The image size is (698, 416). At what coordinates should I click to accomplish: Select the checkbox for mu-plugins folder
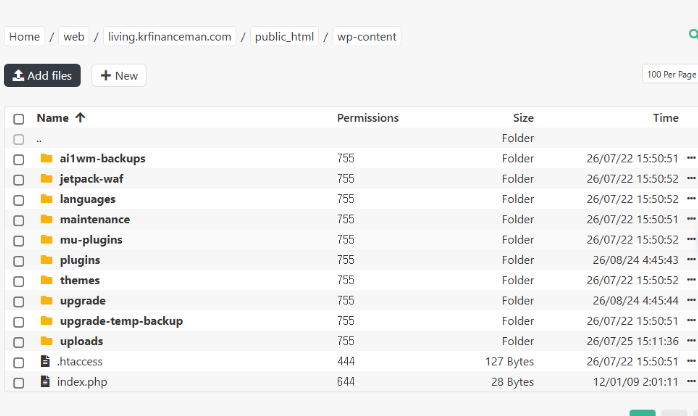point(19,241)
